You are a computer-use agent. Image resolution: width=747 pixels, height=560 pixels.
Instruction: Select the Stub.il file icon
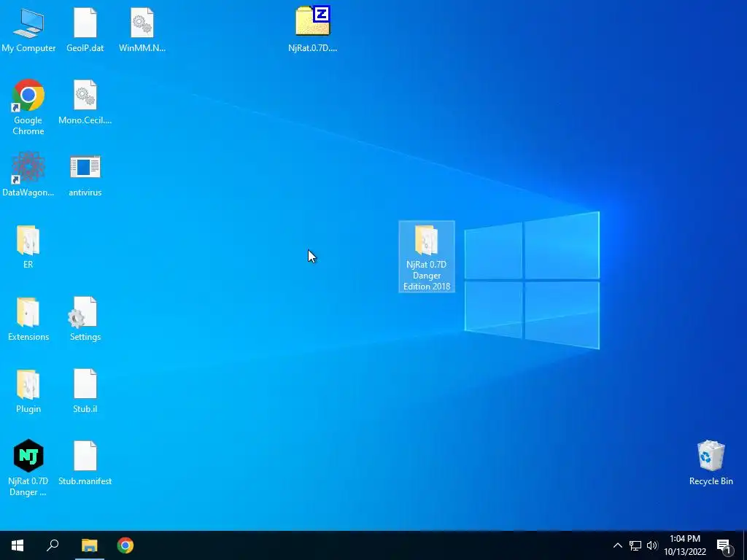coord(85,391)
